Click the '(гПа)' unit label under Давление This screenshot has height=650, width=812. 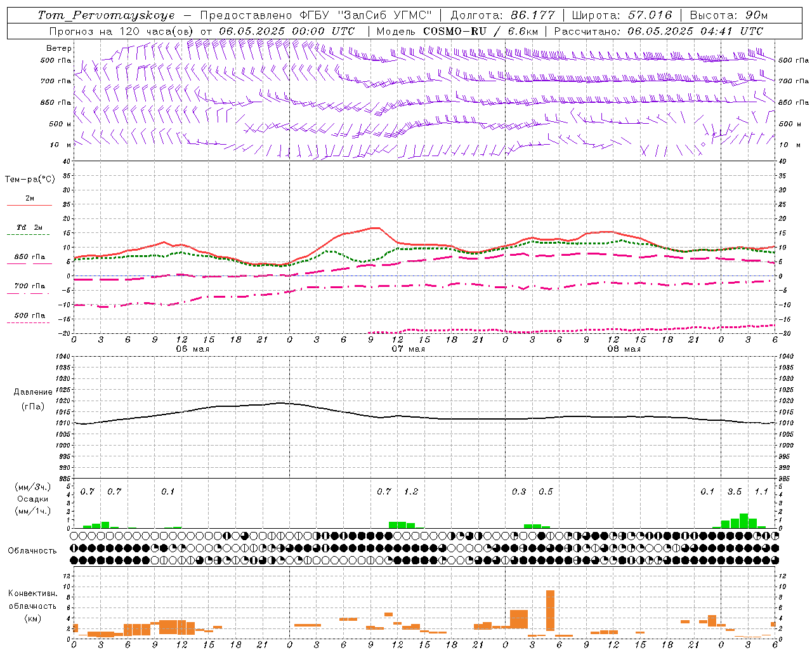33,407
